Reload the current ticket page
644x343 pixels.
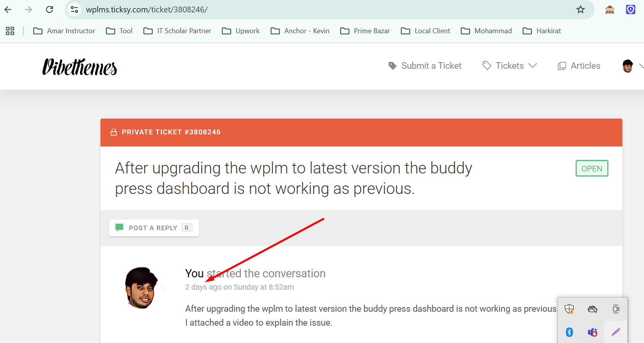pos(49,9)
